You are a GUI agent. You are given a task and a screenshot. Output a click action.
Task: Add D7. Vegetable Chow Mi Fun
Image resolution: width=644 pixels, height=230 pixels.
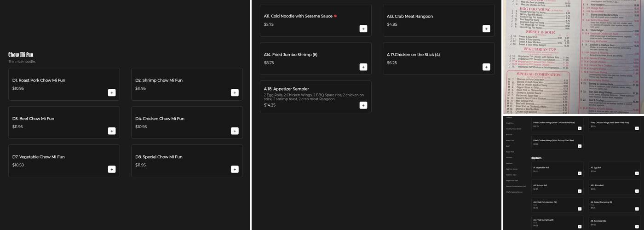point(112,169)
